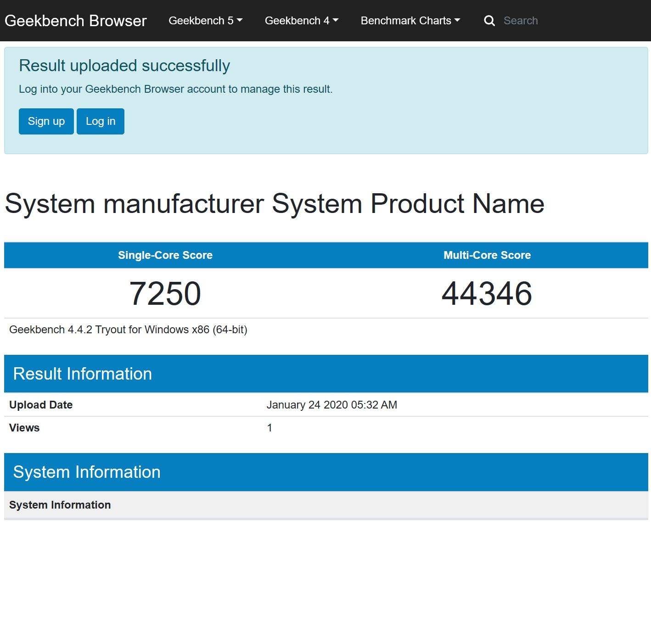Click the Result Information section header
Viewport: 651px width, 644px height.
(326, 374)
